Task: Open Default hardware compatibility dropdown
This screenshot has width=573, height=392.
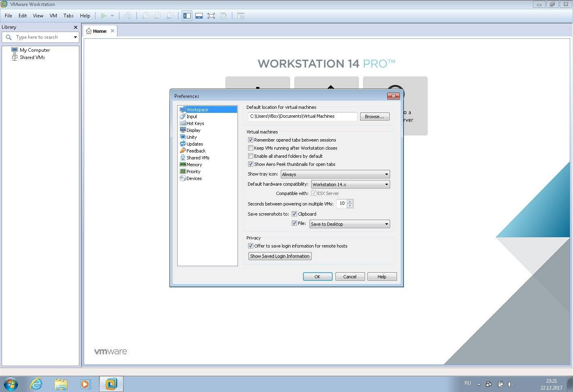Action: click(350, 184)
